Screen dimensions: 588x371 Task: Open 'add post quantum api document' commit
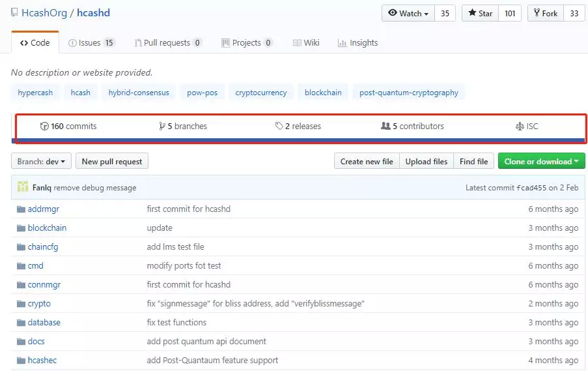[206, 342]
